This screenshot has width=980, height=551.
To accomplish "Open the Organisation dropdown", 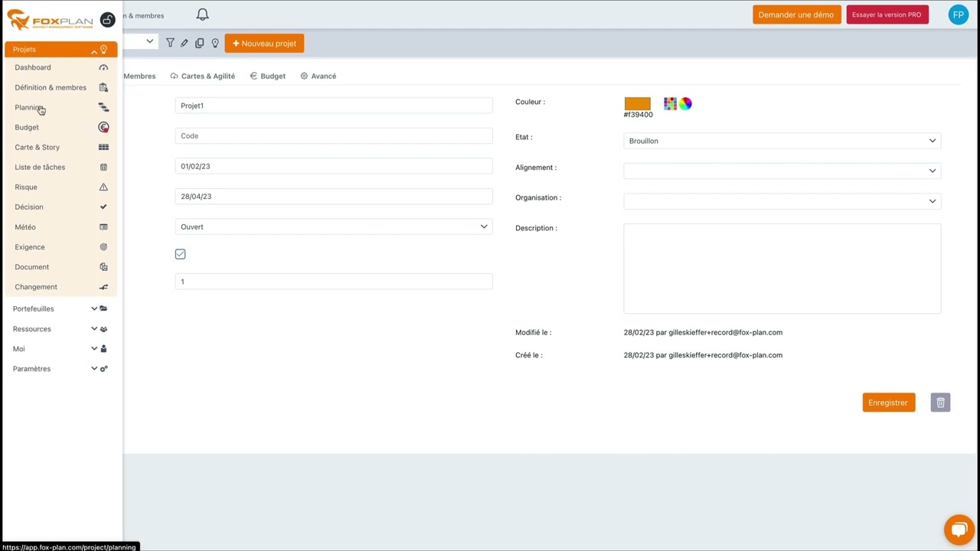I will tap(782, 201).
